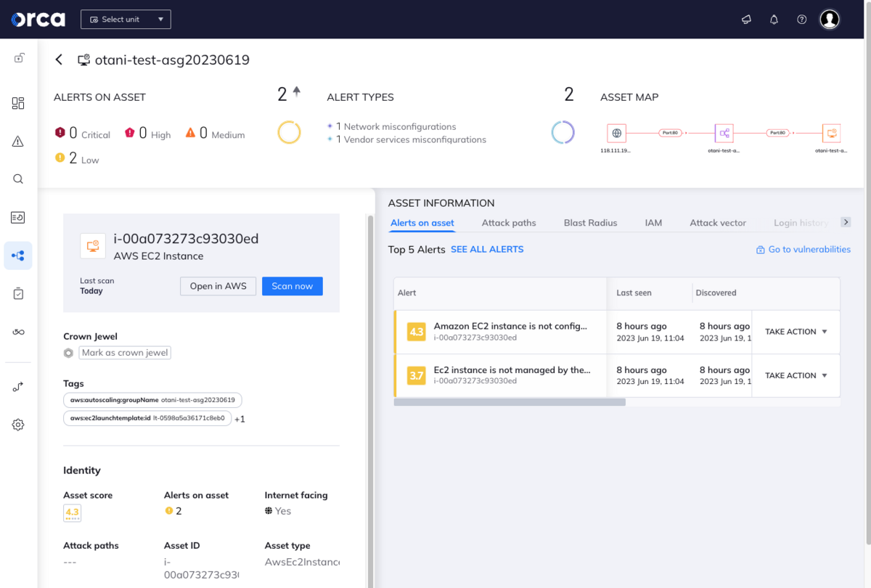Click the aws:ec2launchtemplate:id tag
871x588 pixels.
tap(147, 418)
